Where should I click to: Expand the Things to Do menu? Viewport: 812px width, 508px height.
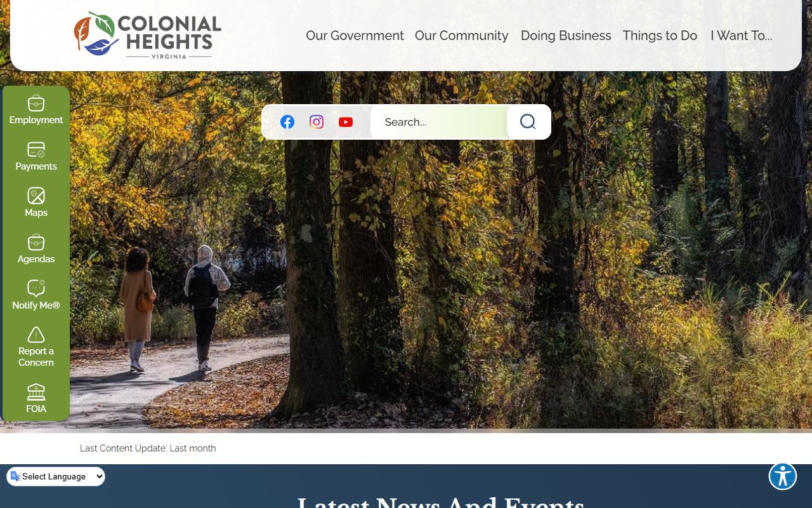coord(660,36)
